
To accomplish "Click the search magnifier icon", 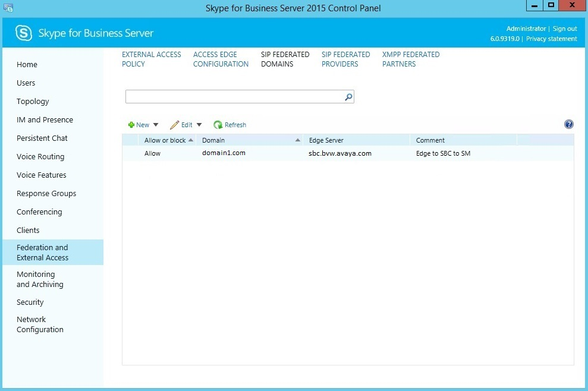I will click(x=348, y=97).
